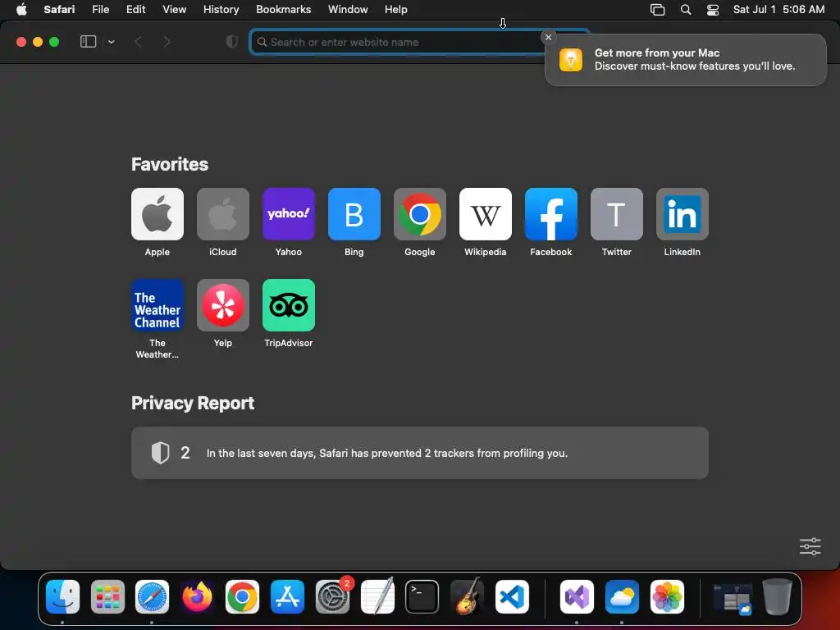Open the Google favorite
Screen dimensions: 840x630
[x=419, y=214]
